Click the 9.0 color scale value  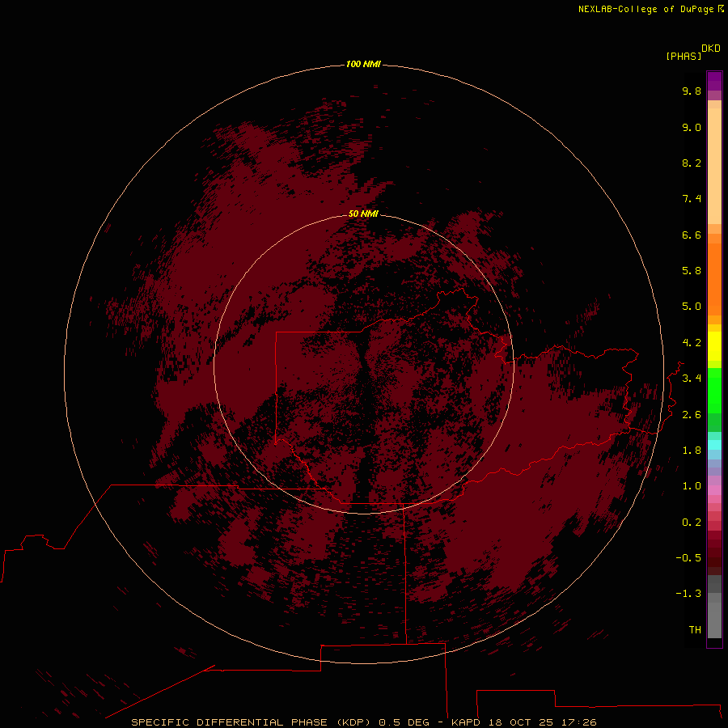tap(692, 127)
